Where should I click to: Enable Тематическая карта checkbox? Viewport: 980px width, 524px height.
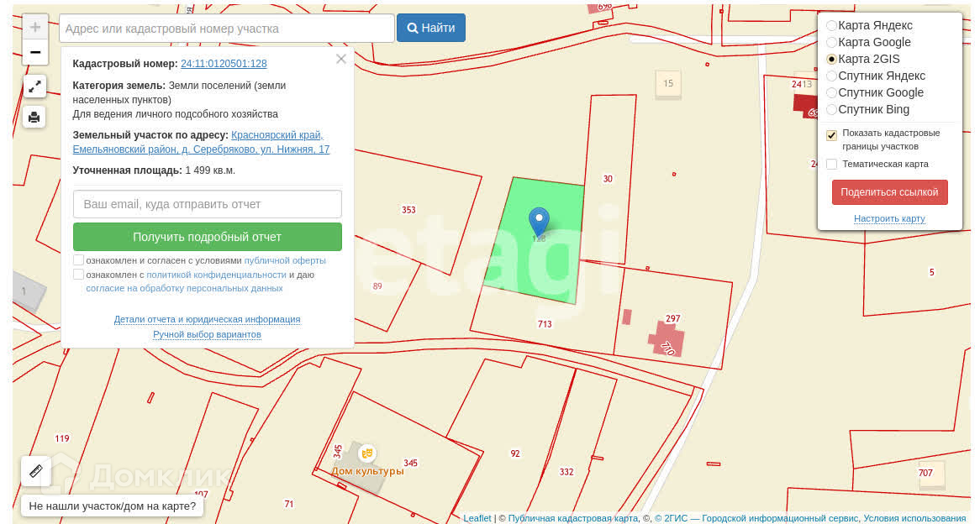click(831, 165)
